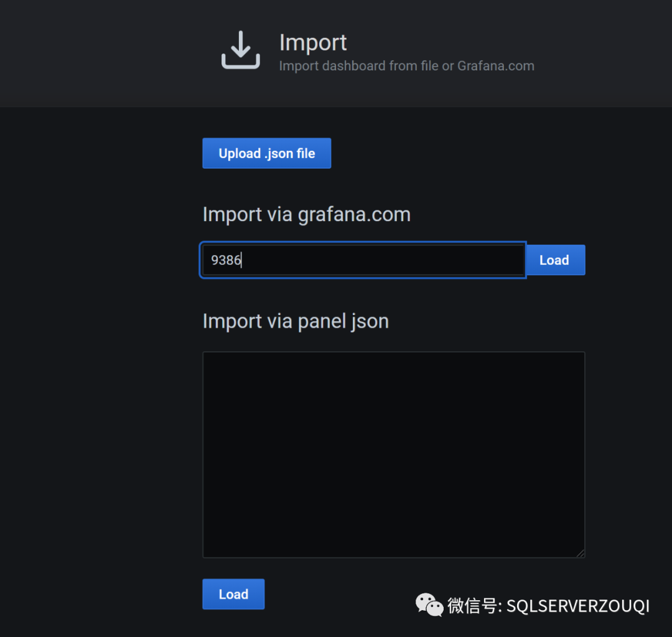
Task: Click the Import page heading
Action: click(x=313, y=42)
